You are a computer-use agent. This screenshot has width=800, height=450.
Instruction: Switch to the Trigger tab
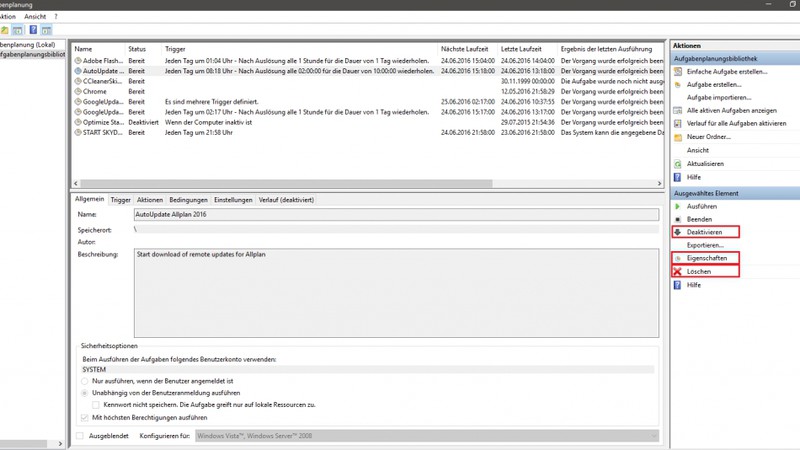coord(120,200)
